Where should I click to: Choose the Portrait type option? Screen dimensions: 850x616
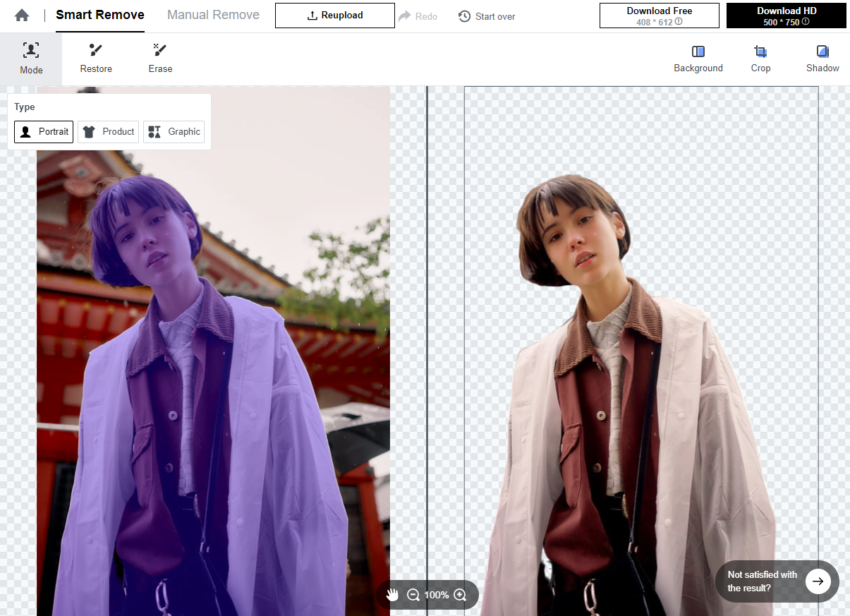pos(44,132)
